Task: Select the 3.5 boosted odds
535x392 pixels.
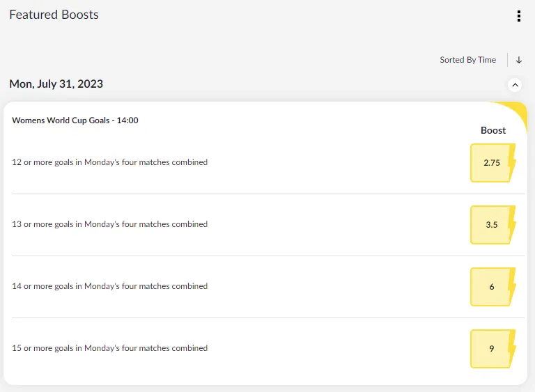Action: click(491, 225)
